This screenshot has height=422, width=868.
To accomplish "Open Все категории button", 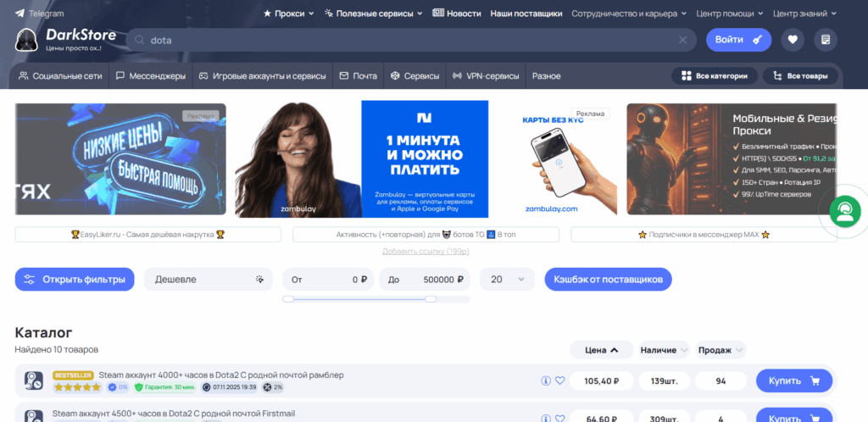I will tap(714, 75).
